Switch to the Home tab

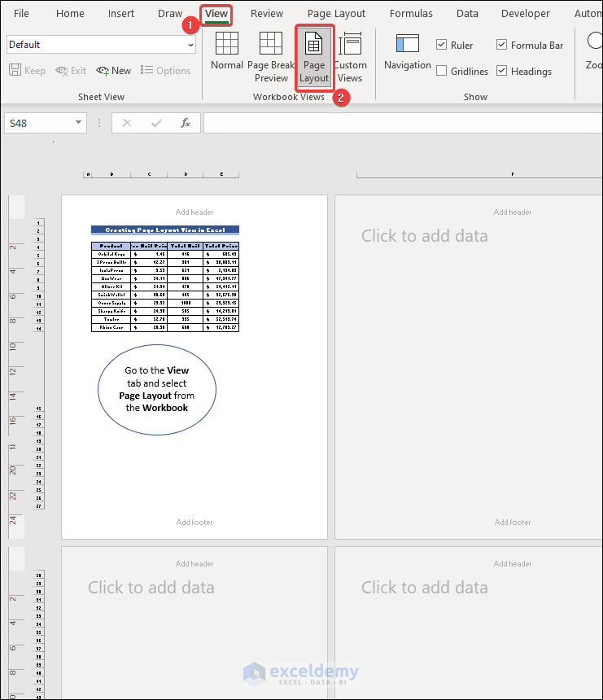pos(70,13)
